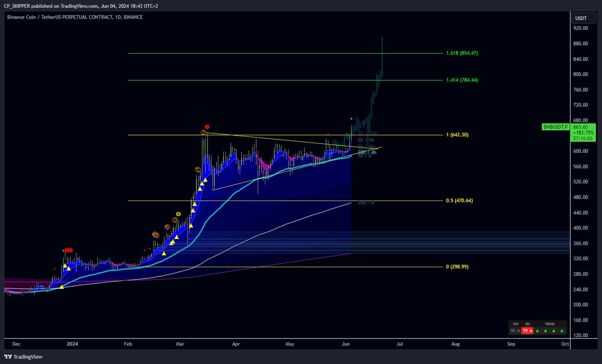Click the 50 / 1h moving average label

366,140
